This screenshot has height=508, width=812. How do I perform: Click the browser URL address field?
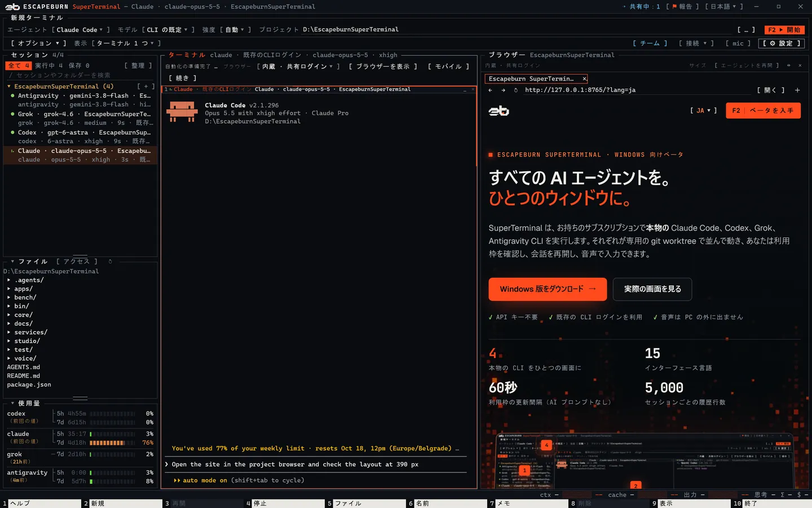(x=637, y=90)
